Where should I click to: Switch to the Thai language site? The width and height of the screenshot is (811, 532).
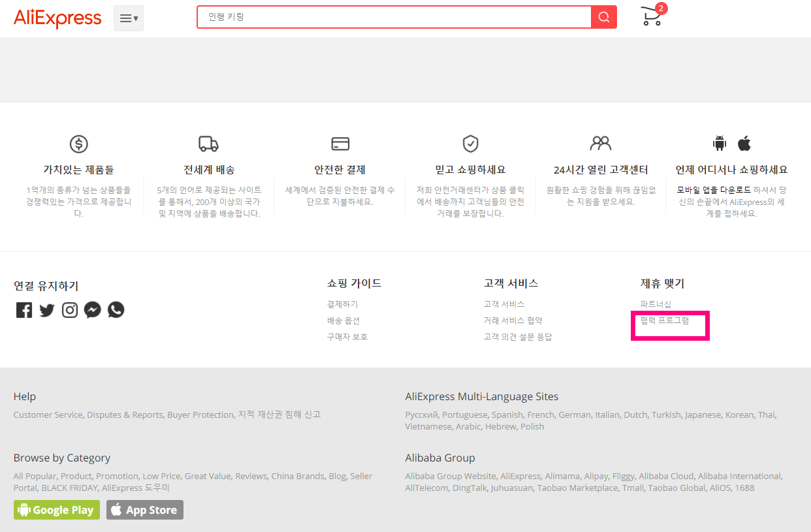click(767, 415)
